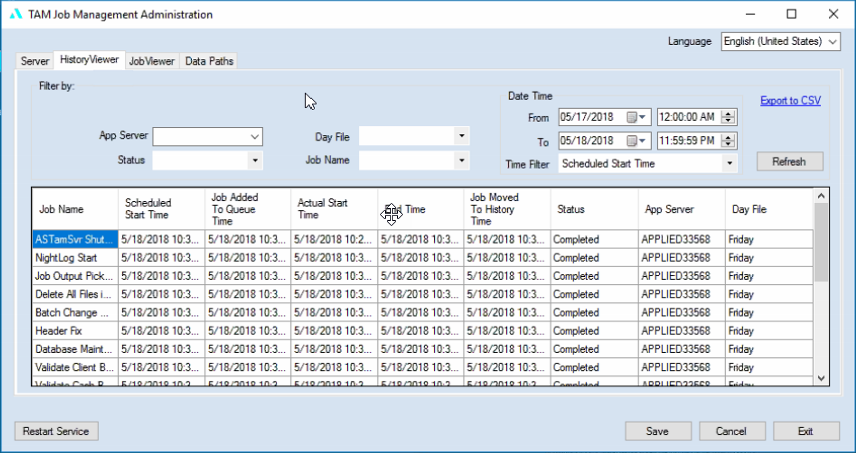Viewport: 856px width, 453px height.
Task: Click the TAM application logo icon
Action: pos(16,15)
